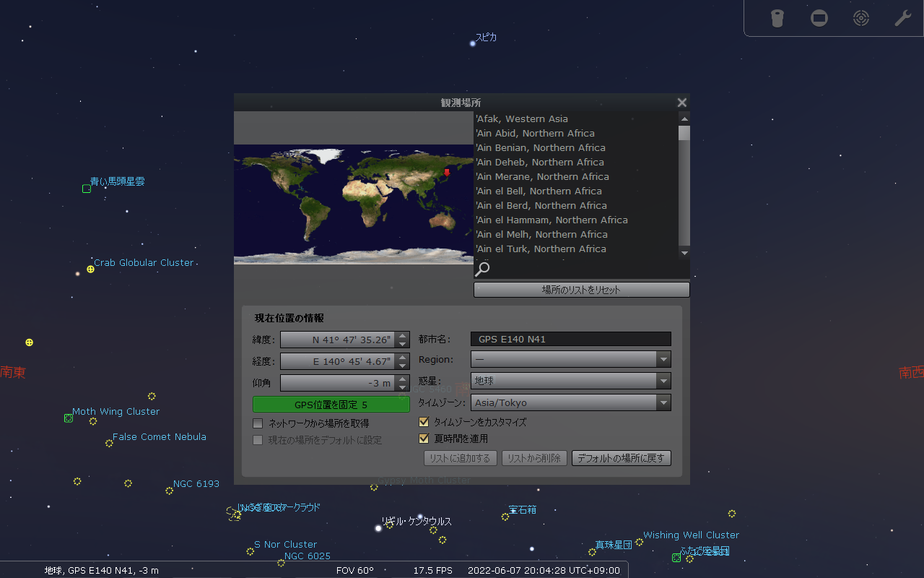
Task: Click scroll-up arrow of location list
Action: coord(684,117)
